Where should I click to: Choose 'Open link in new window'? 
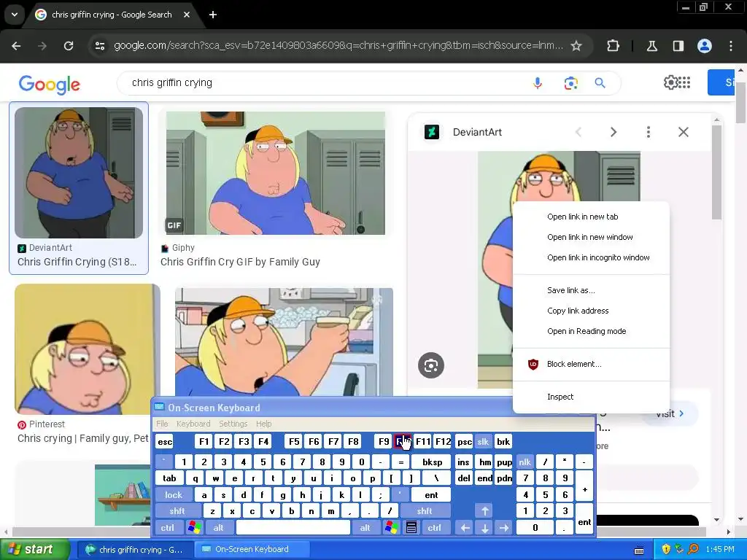tap(591, 237)
